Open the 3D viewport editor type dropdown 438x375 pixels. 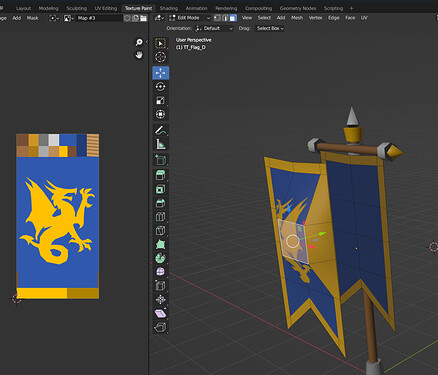tap(159, 18)
